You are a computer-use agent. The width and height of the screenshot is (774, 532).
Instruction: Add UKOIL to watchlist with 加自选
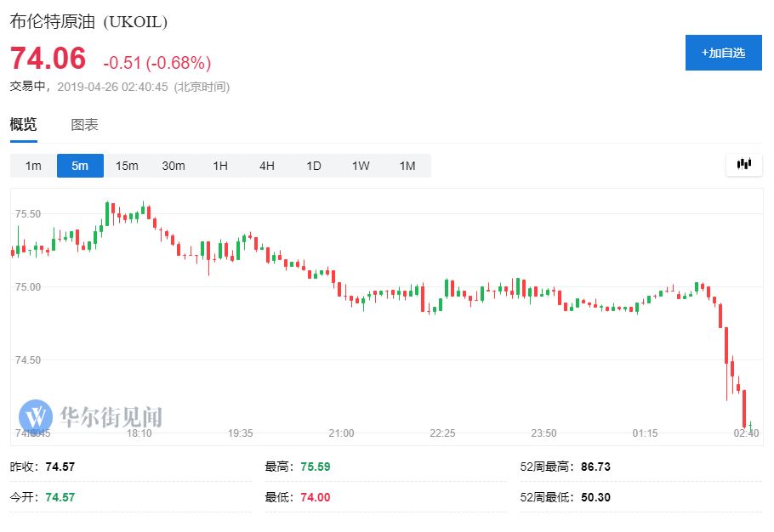[723, 53]
